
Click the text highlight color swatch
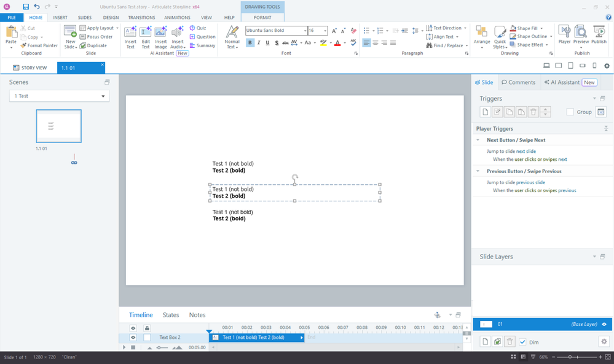point(323,42)
